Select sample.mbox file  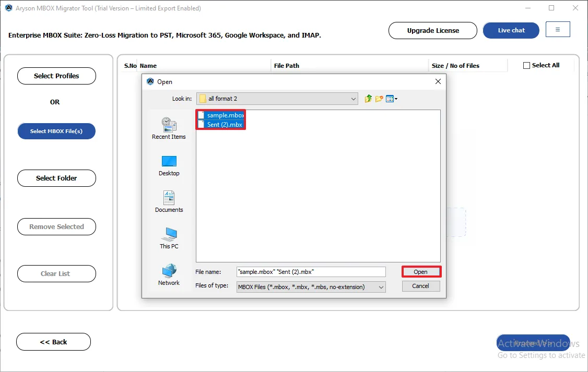(221, 115)
